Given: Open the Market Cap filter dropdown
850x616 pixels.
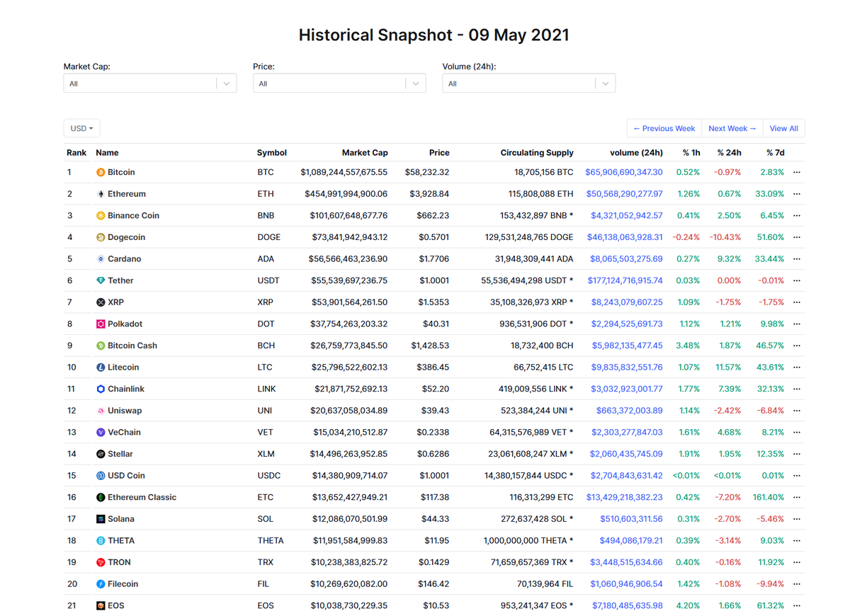Looking at the screenshot, I should click(150, 83).
